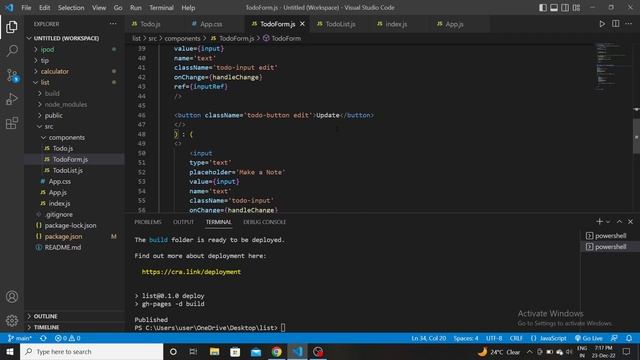Close the TodoForm.js tab

(x=302, y=24)
